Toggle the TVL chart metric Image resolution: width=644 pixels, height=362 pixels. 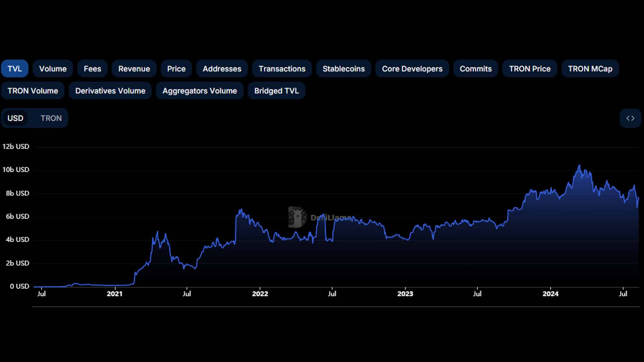tap(15, 69)
